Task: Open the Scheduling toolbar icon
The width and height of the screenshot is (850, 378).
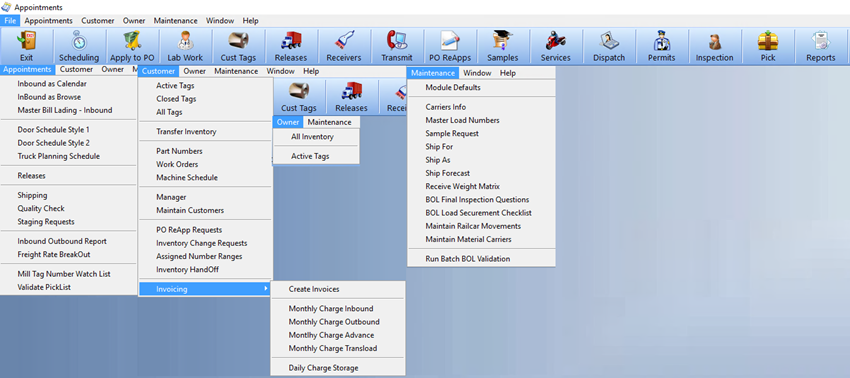Action: 79,46
